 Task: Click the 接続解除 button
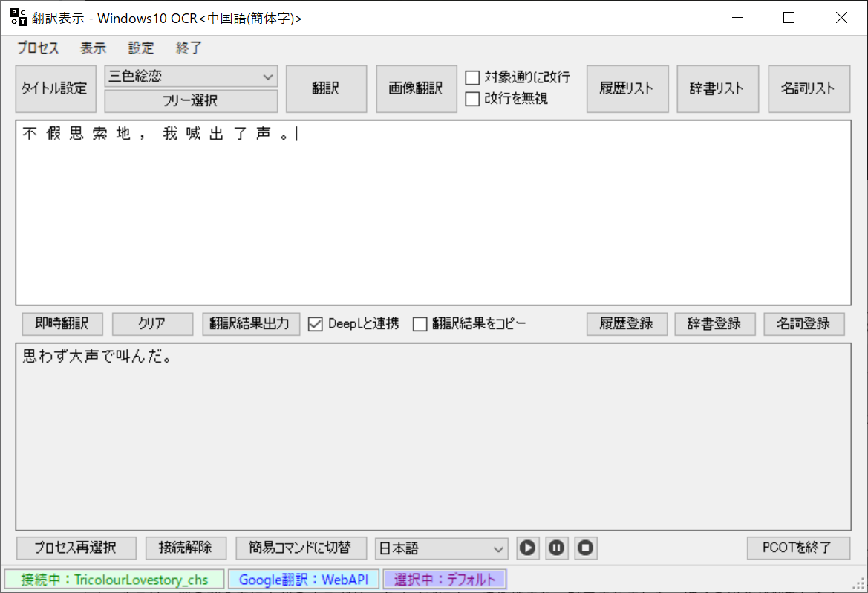(186, 548)
